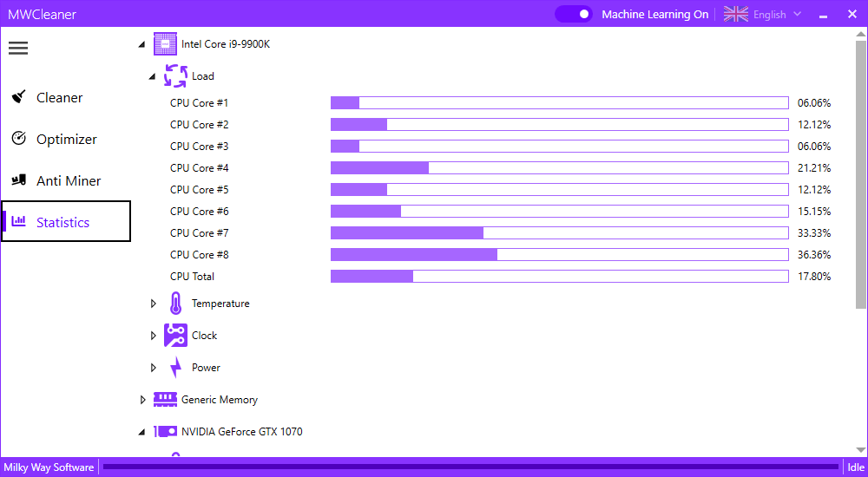Click the Load circular arrows icon
This screenshot has height=477, width=868.
click(175, 75)
